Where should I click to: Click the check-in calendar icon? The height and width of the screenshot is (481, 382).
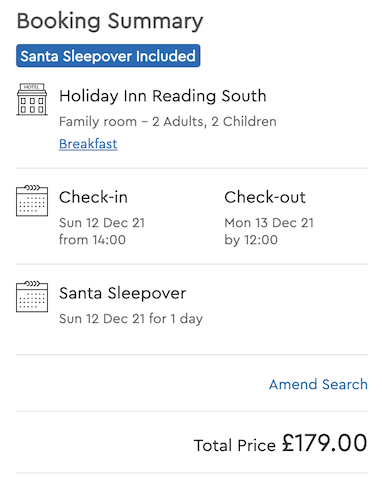point(32,201)
